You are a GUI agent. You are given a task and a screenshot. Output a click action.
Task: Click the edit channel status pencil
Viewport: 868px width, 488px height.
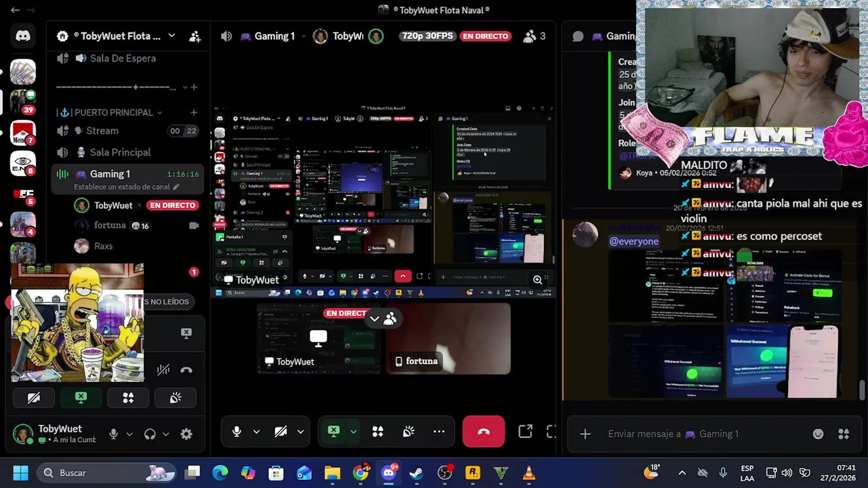(176, 187)
